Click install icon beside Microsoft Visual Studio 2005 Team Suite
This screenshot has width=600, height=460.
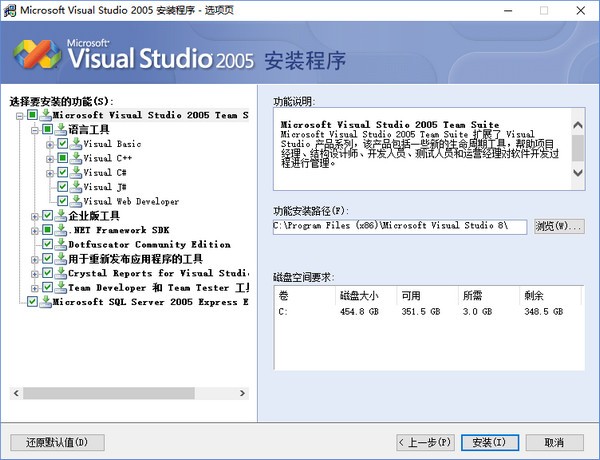46,115
